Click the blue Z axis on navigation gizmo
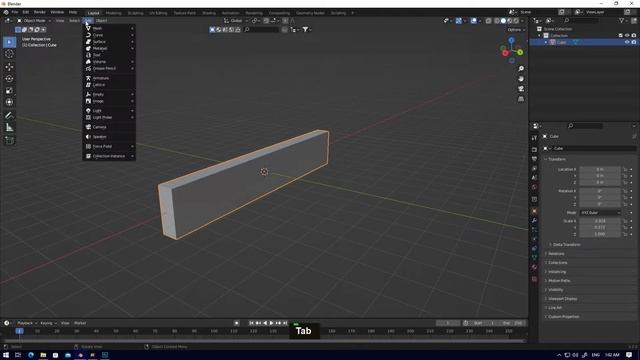 [x=511, y=40]
